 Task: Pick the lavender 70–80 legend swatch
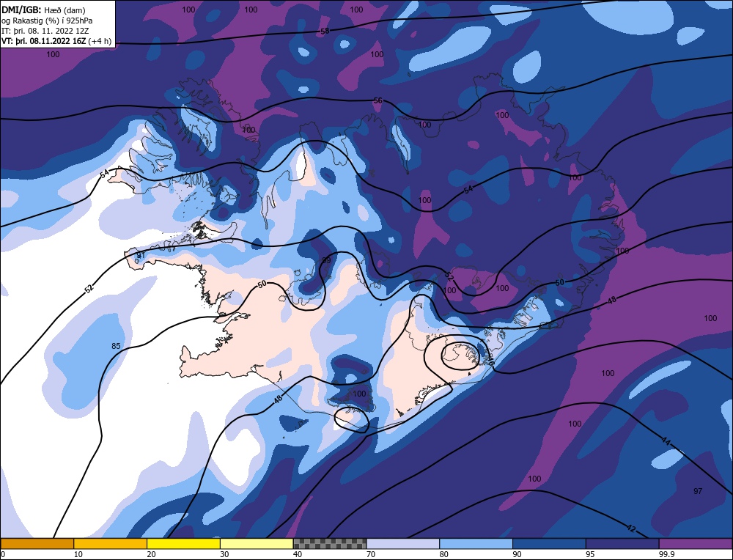click(x=403, y=543)
